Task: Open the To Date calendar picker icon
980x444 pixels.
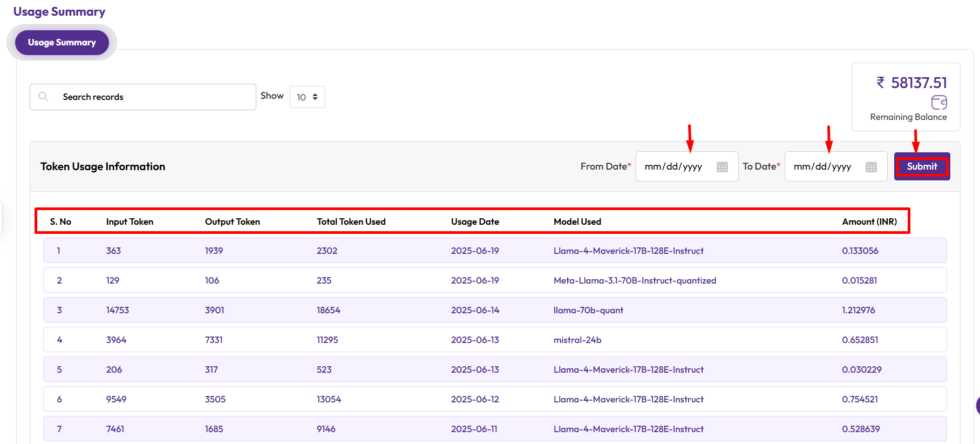Action: (x=871, y=167)
